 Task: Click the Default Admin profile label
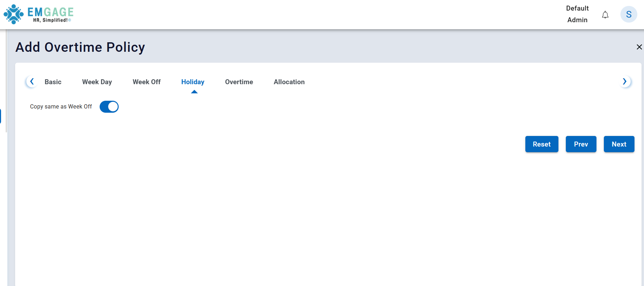pos(577,14)
